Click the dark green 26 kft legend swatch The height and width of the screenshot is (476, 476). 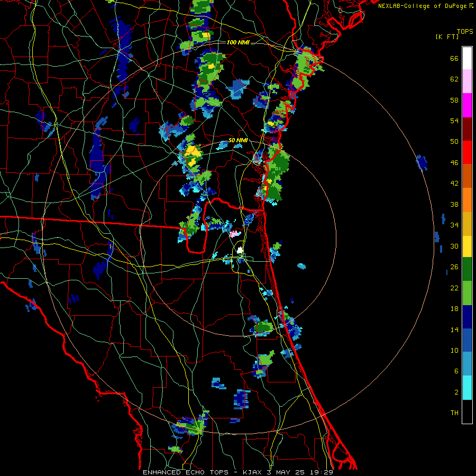pos(467,269)
